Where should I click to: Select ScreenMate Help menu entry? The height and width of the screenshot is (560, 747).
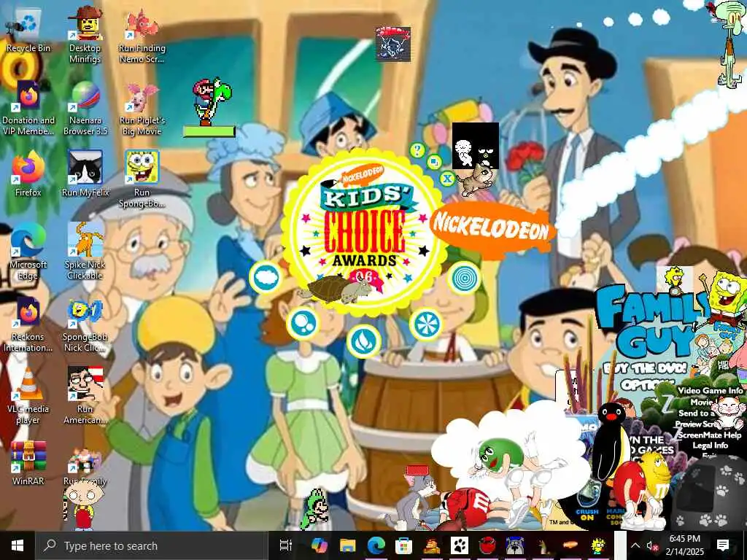pyautogui.click(x=710, y=435)
